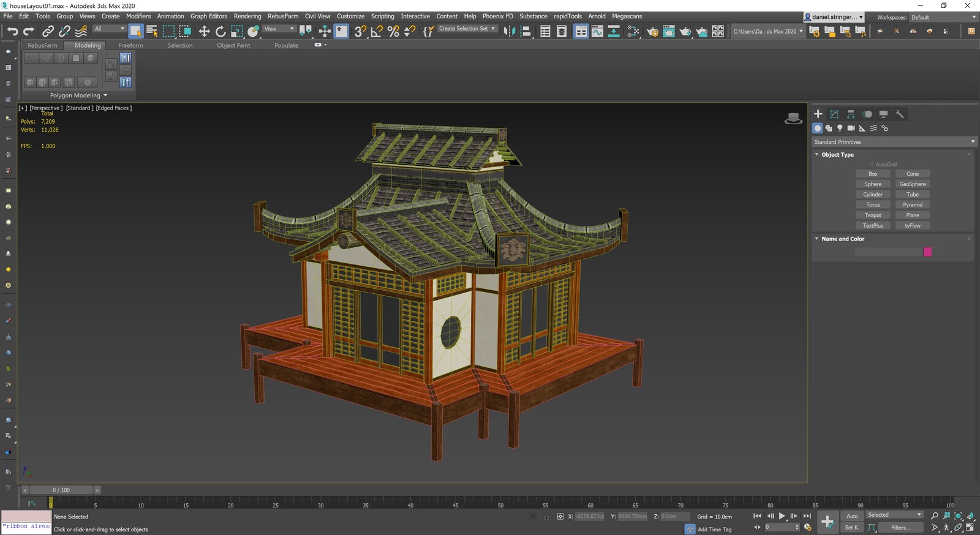Open the Utilities panel wrench tab

click(x=900, y=114)
